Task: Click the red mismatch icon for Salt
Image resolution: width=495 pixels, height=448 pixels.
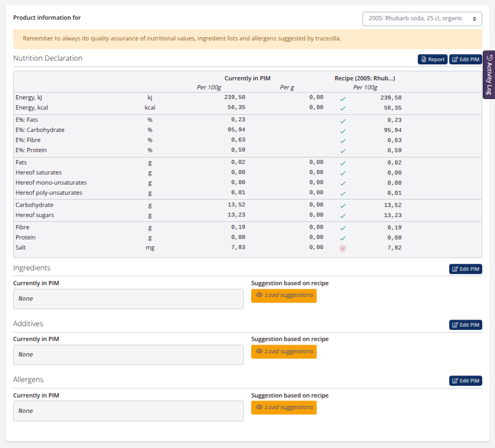Action: tap(343, 248)
